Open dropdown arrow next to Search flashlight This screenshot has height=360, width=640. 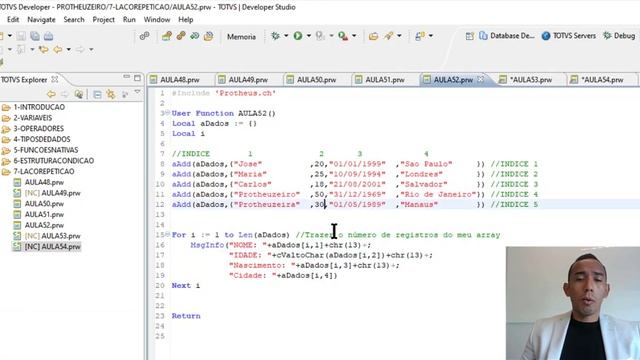pos(399,36)
